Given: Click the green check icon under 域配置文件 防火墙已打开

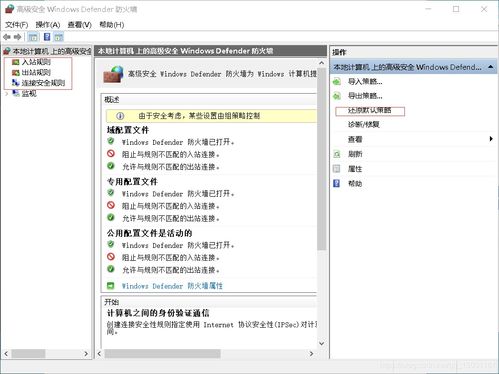Looking at the screenshot, I should click(111, 141).
